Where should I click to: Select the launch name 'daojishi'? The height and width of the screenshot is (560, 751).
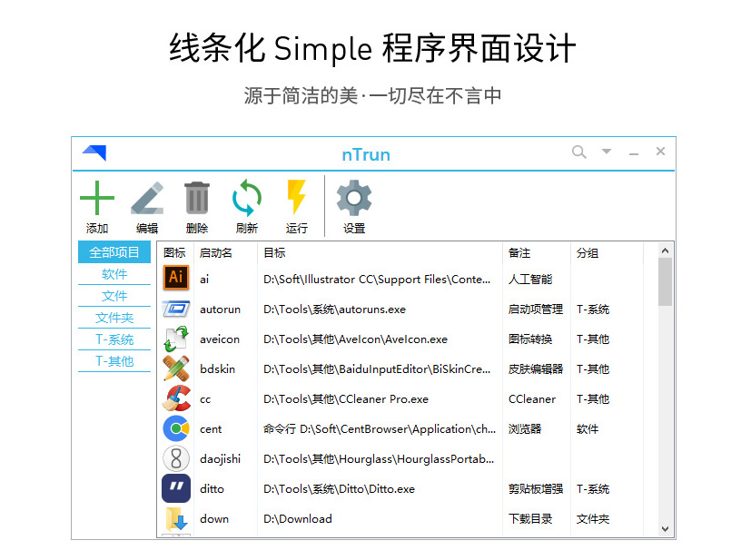(x=221, y=458)
